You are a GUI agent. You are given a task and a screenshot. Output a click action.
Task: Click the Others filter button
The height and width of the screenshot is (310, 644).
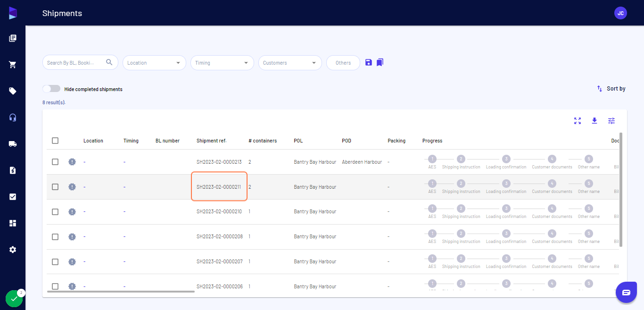click(x=343, y=63)
